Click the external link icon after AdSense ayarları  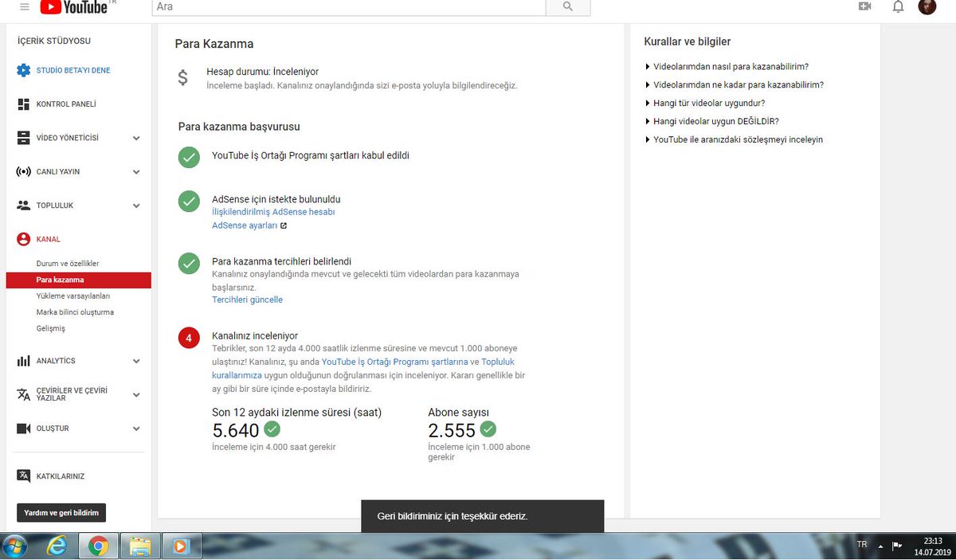click(284, 226)
